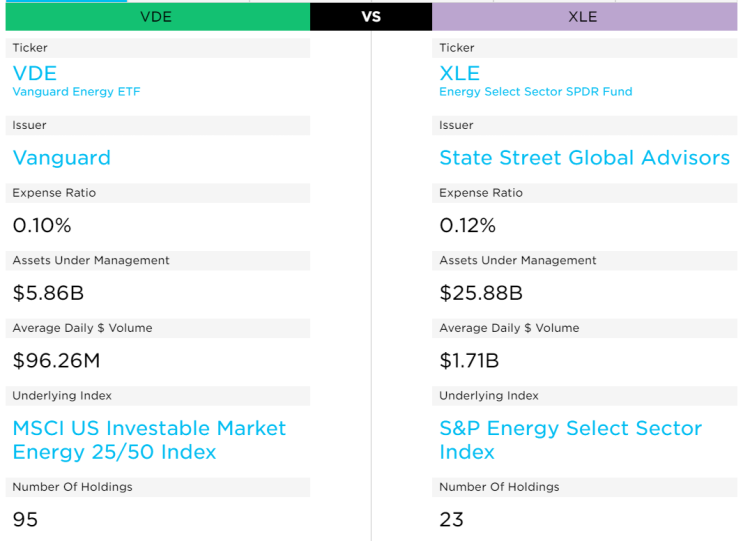This screenshot has height=541, width=743.
Task: Select VDE average daily volume $96.26M
Action: pyautogui.click(x=56, y=361)
